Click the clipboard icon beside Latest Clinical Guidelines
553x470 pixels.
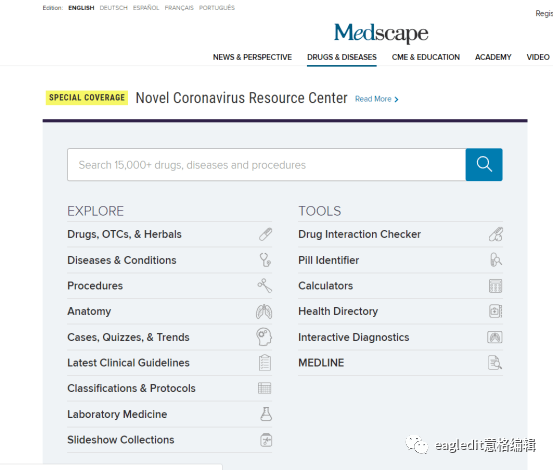265,362
